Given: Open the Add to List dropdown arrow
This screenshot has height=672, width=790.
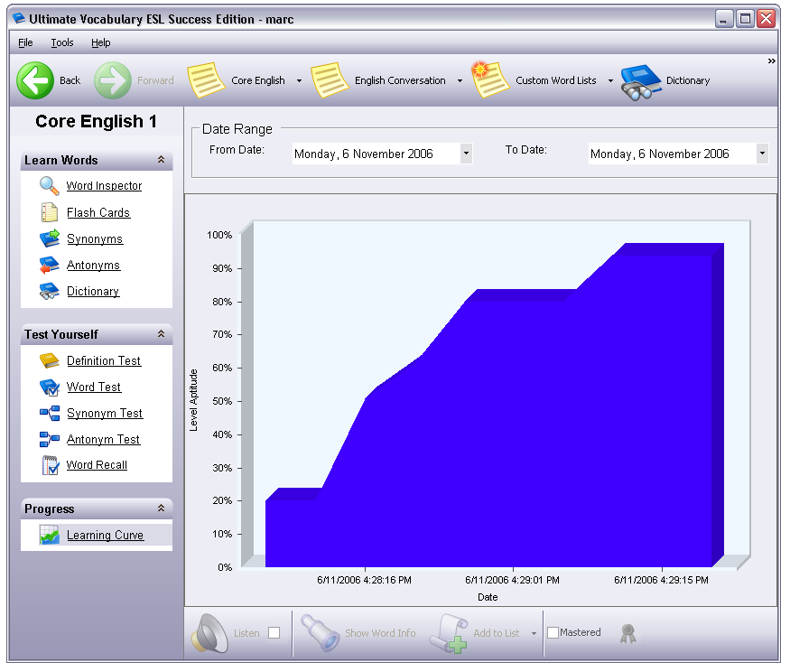Looking at the screenshot, I should pos(534,634).
